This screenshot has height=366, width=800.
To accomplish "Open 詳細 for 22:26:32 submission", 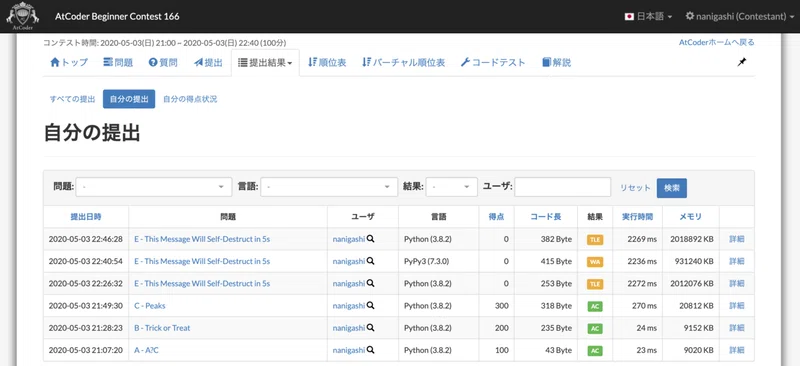I will (736, 283).
